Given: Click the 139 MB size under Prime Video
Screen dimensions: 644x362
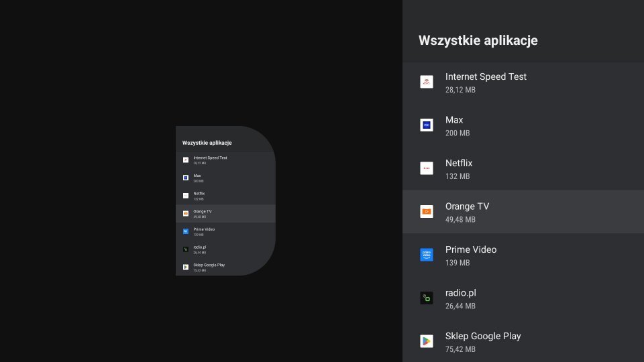Looking at the screenshot, I should [458, 263].
